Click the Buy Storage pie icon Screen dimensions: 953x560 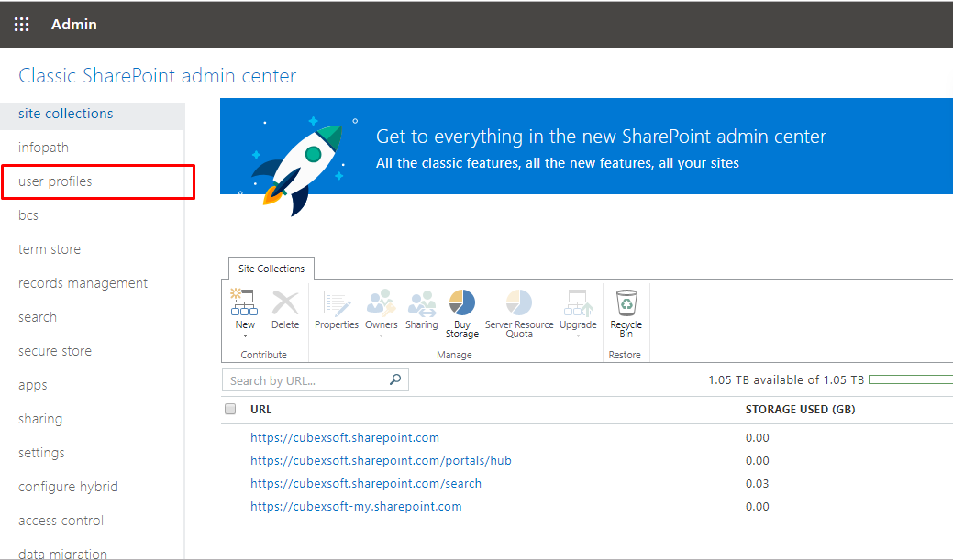[462, 302]
